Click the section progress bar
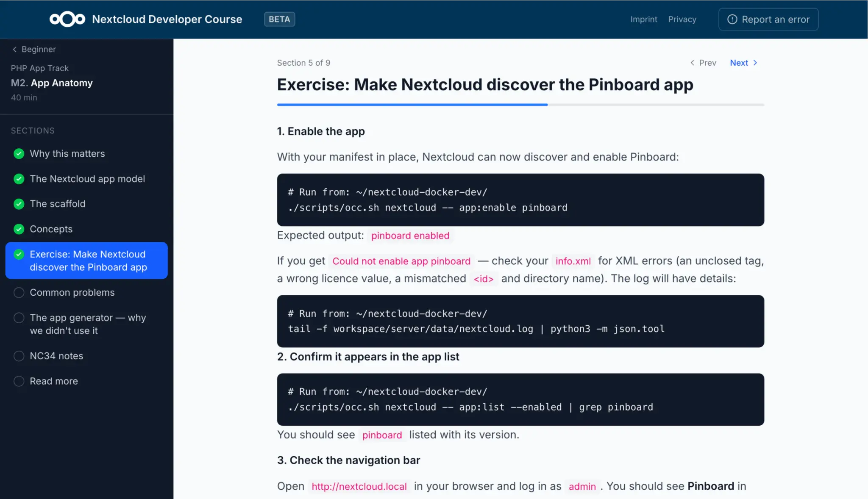Image resolution: width=868 pixels, height=499 pixels. tap(520, 105)
